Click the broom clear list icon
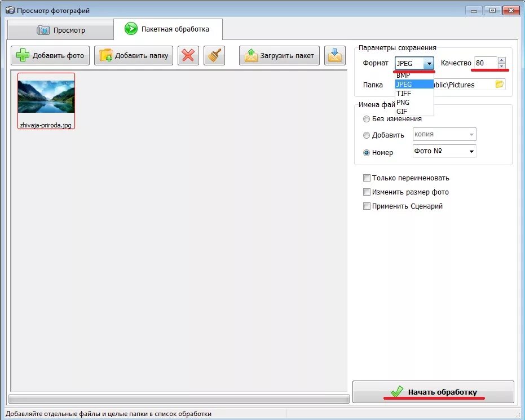 pos(214,56)
